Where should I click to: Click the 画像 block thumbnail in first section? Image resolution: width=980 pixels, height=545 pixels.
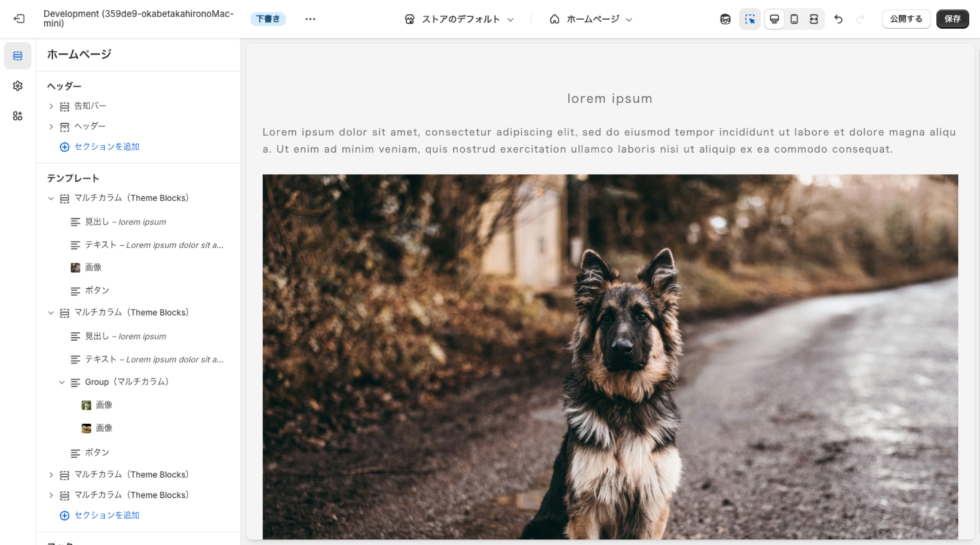[x=75, y=268]
